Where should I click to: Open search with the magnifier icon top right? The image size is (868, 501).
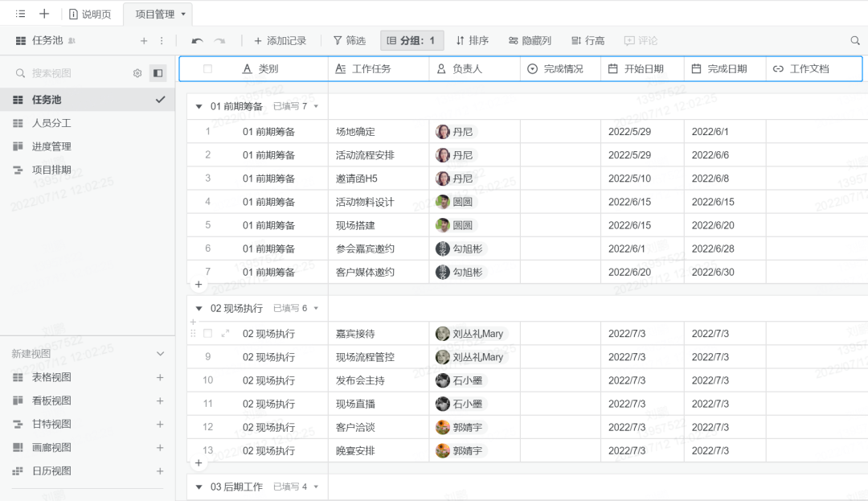854,40
